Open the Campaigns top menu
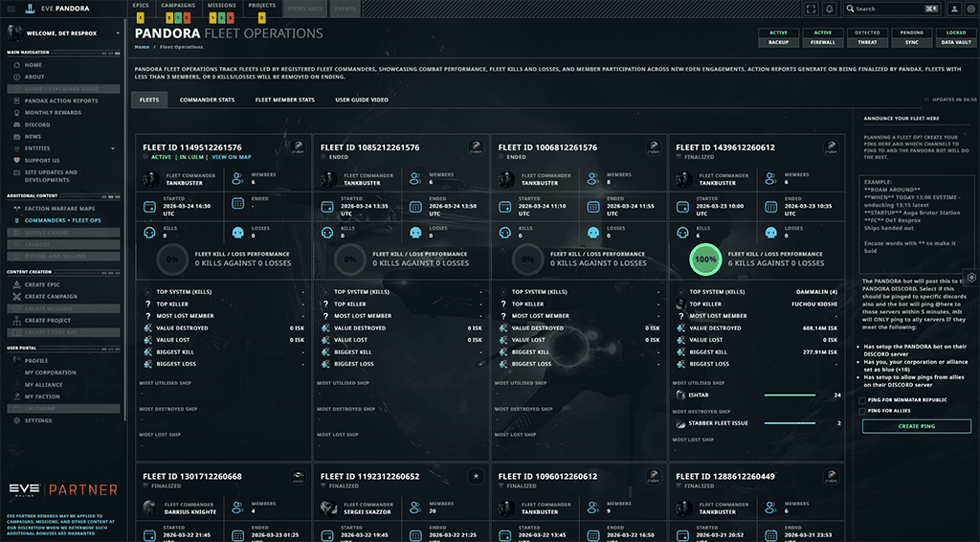Screen dimensions: 980x542 (178, 6)
